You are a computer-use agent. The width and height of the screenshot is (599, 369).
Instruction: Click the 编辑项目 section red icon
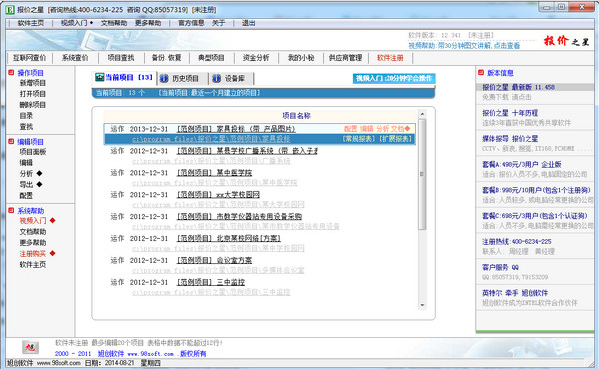[11, 141]
